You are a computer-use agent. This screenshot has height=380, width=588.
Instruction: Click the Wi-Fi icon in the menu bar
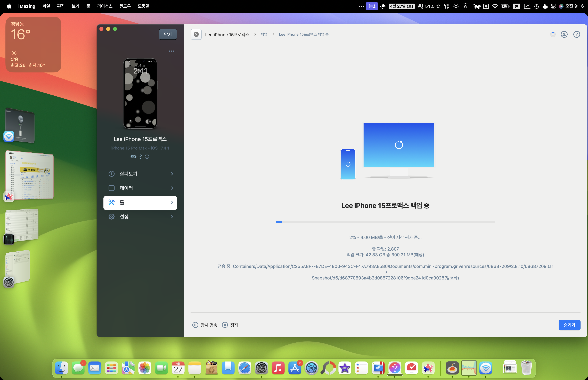[x=495, y=6]
